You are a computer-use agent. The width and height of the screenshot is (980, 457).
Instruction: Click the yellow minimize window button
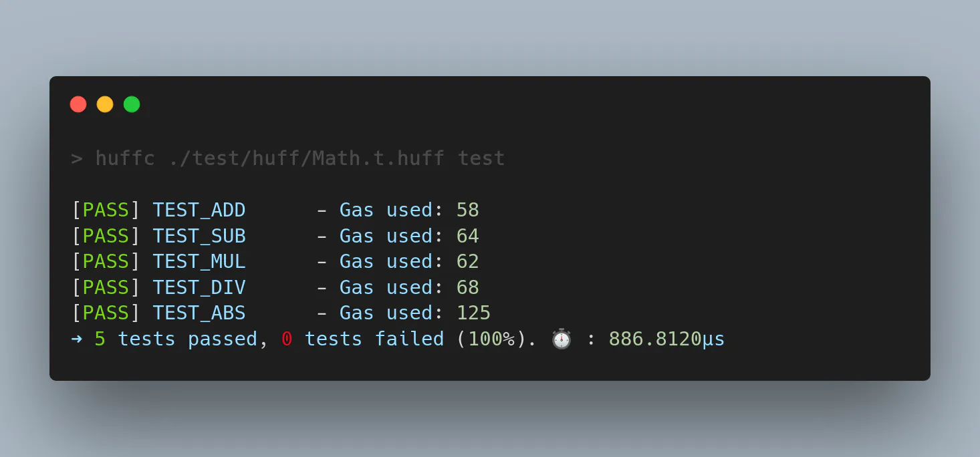[x=105, y=104]
